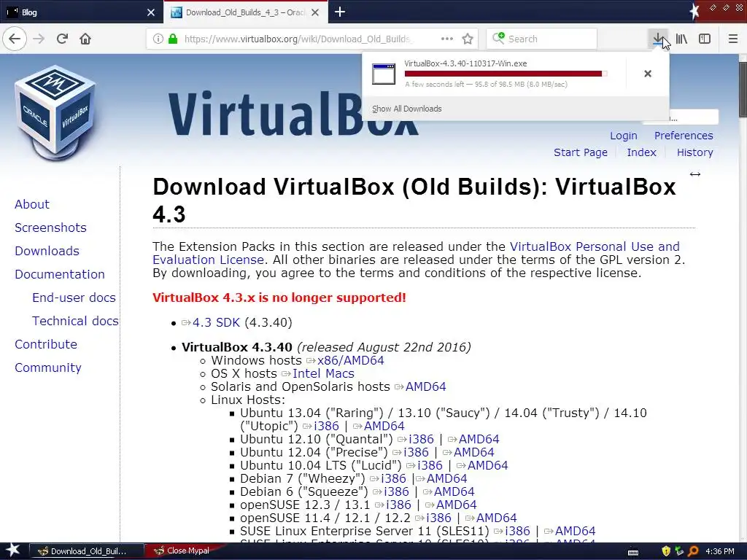
Task: Click the 4:36 PM taskbar clock
Action: [720, 551]
